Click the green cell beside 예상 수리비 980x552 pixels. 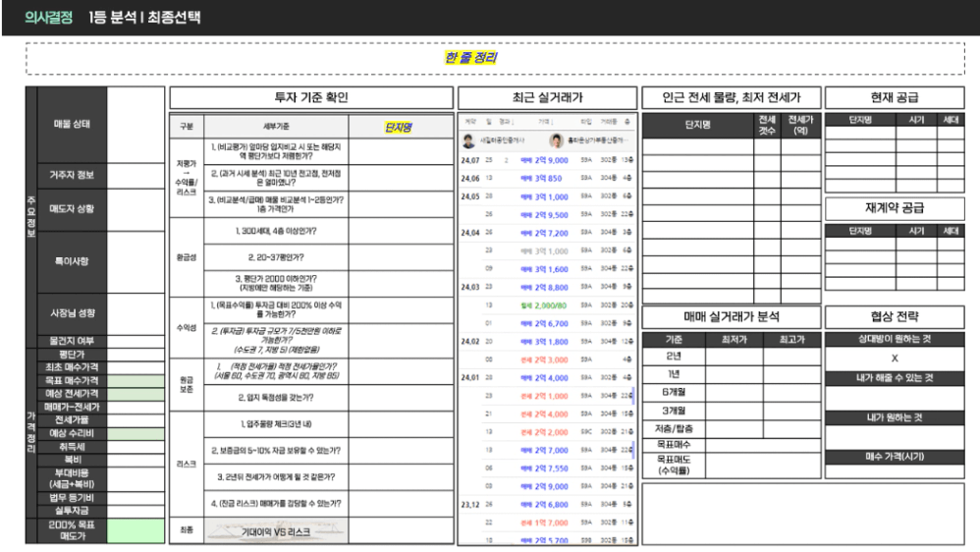point(136,434)
